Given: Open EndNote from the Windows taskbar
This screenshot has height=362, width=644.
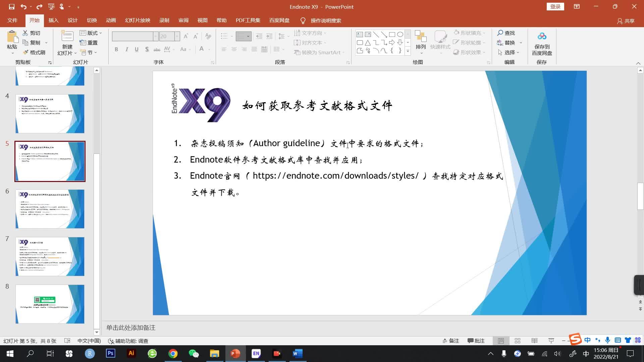Looking at the screenshot, I should (x=256, y=354).
